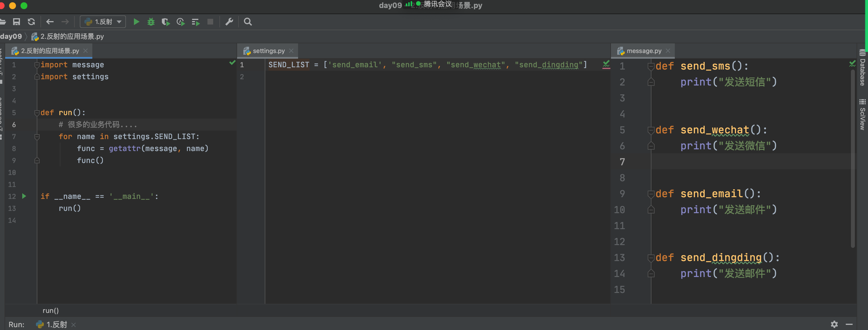Start debugging with the bug icon
The width and height of the screenshot is (868, 330).
tap(151, 22)
